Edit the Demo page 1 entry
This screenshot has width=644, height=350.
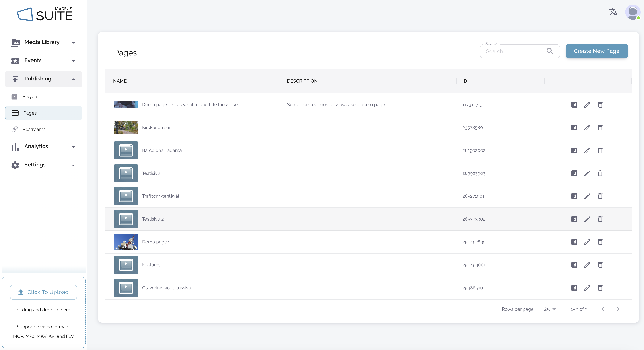point(587,242)
